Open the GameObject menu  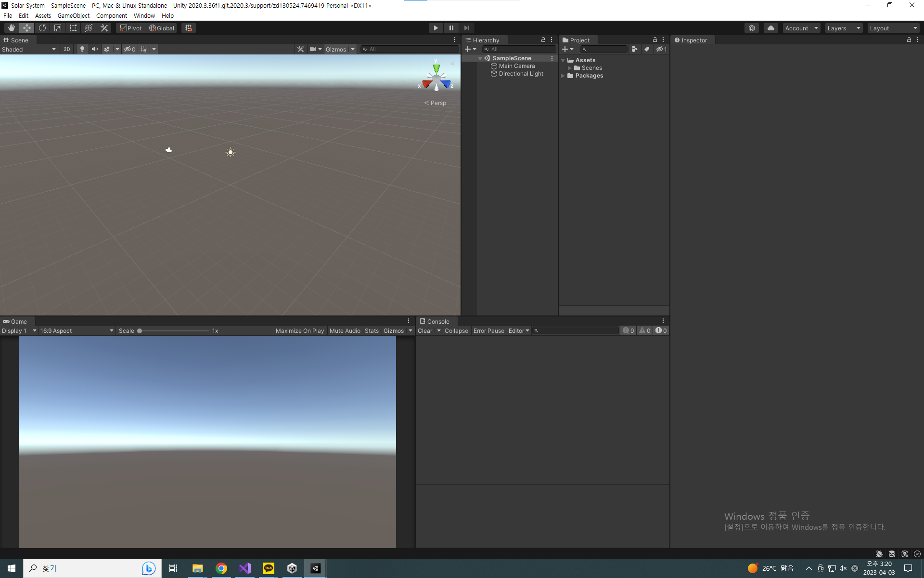coord(73,15)
